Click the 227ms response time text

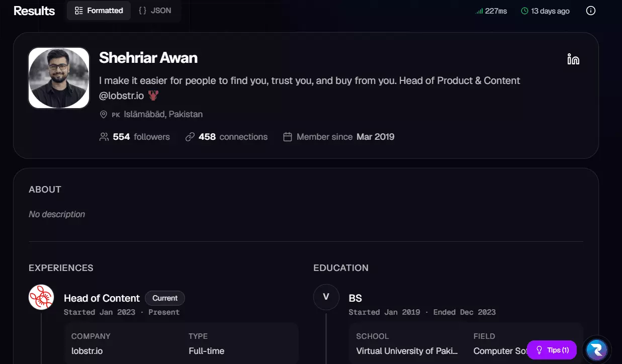(496, 11)
